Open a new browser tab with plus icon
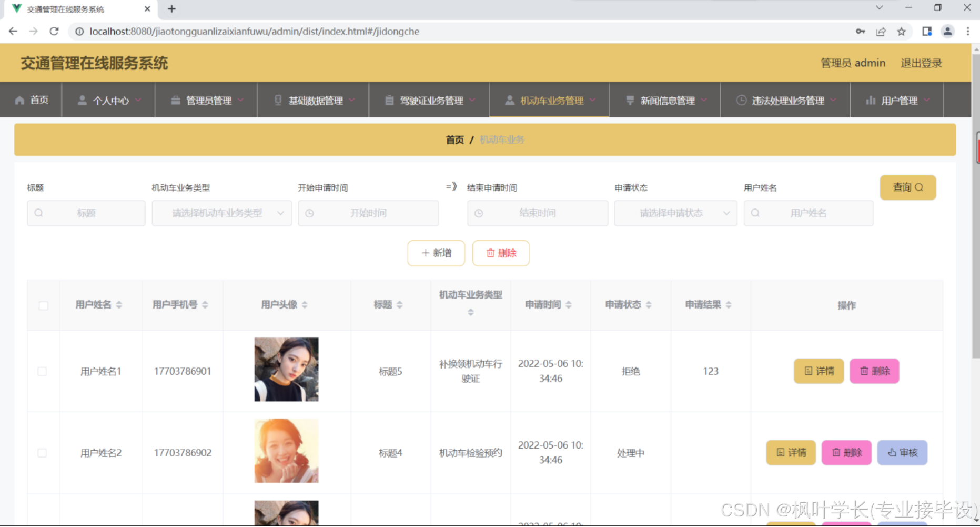Image resolution: width=980 pixels, height=527 pixels. pyautogui.click(x=171, y=9)
